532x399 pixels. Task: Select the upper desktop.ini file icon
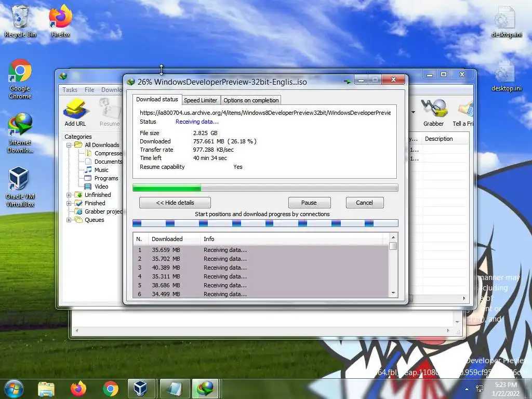click(x=506, y=22)
